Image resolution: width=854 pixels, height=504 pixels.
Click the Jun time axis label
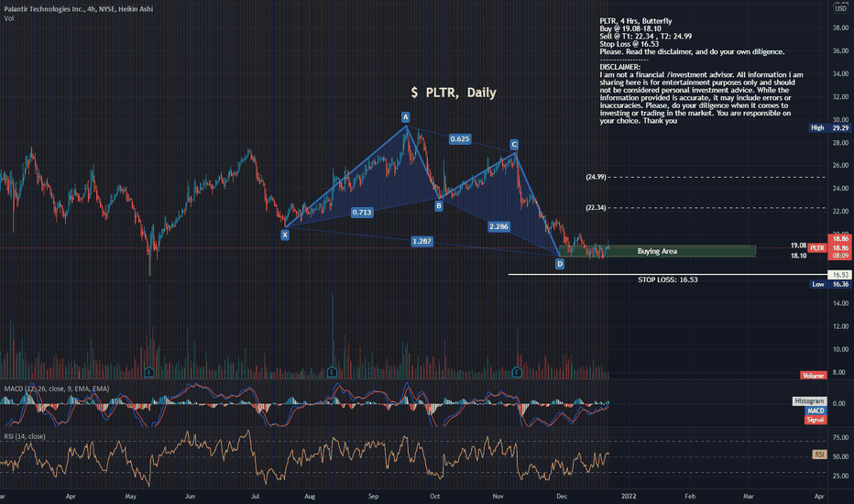190,497
